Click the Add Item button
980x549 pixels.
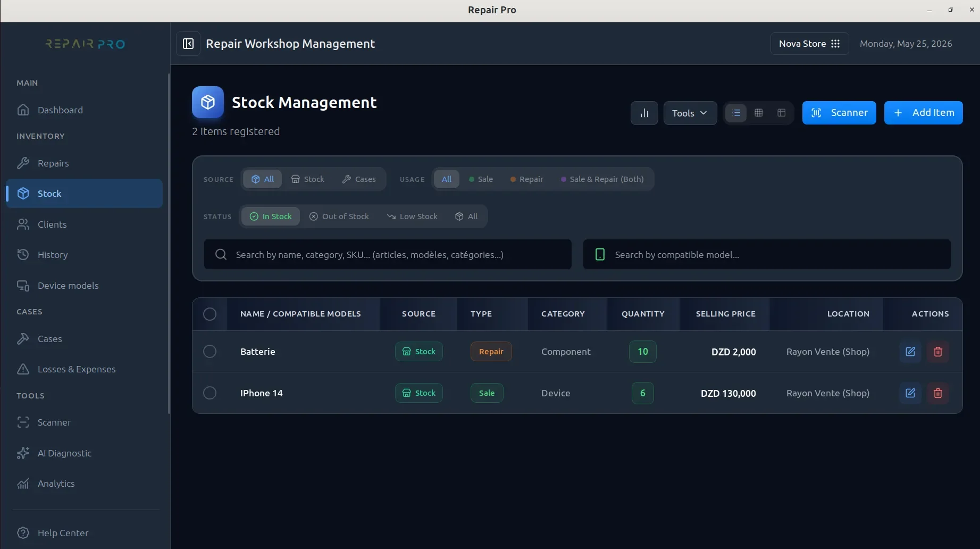[923, 113]
